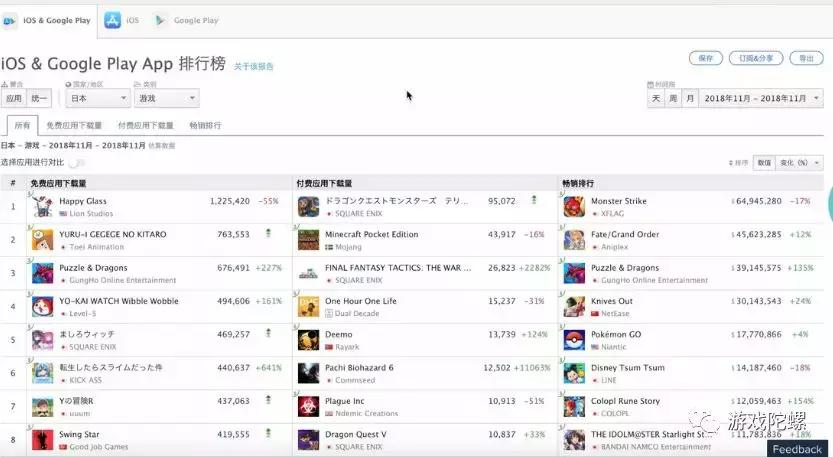Open the Dragon Quest Monsters Terry icon
Viewport: 833px width, 457px height.
click(309, 207)
